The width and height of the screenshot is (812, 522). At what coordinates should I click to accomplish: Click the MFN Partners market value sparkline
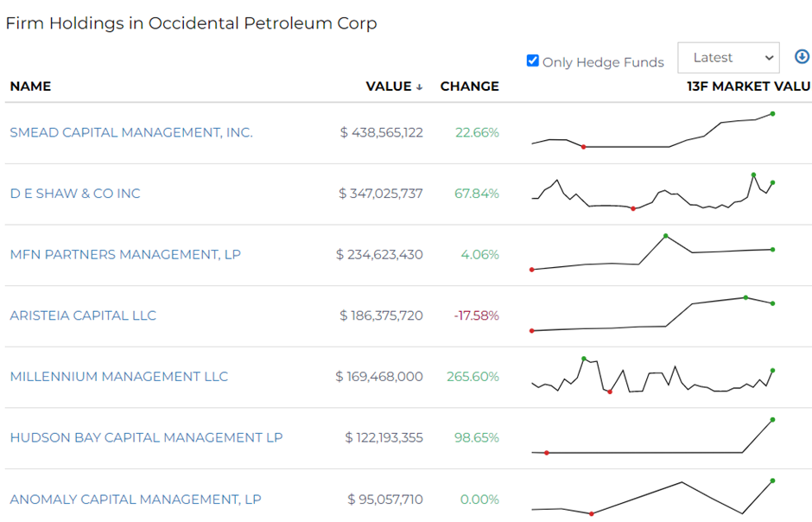point(652,252)
